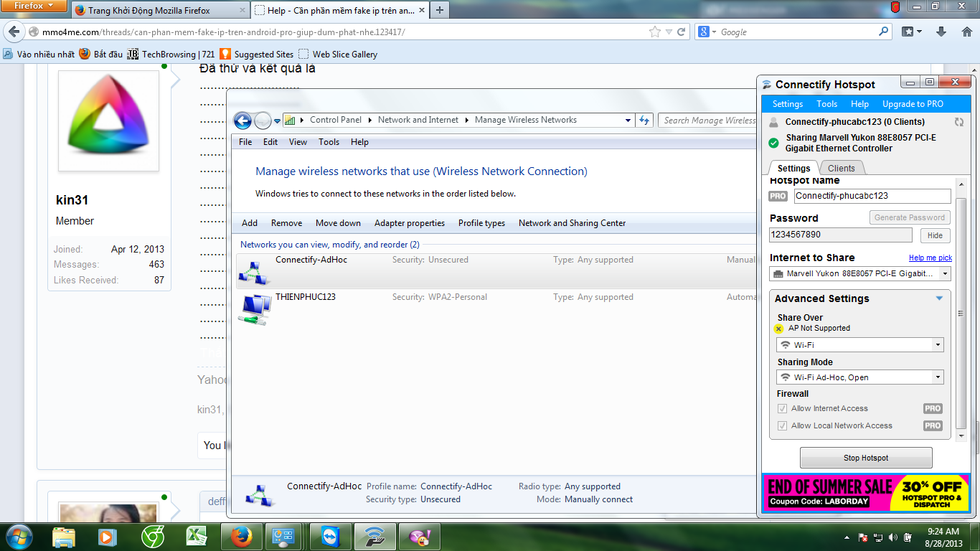Expand the Control Panel address bar history dropdown

click(x=628, y=121)
